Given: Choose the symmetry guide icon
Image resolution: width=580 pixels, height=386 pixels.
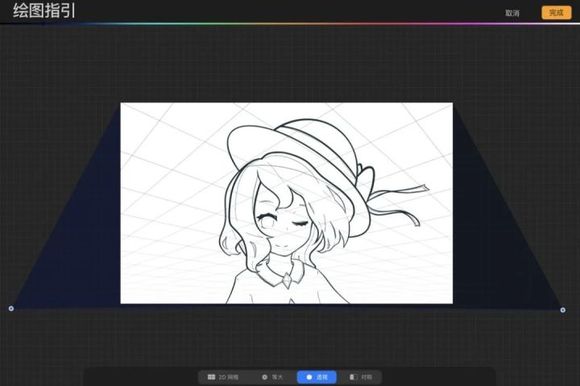Looking at the screenshot, I should [x=353, y=377].
